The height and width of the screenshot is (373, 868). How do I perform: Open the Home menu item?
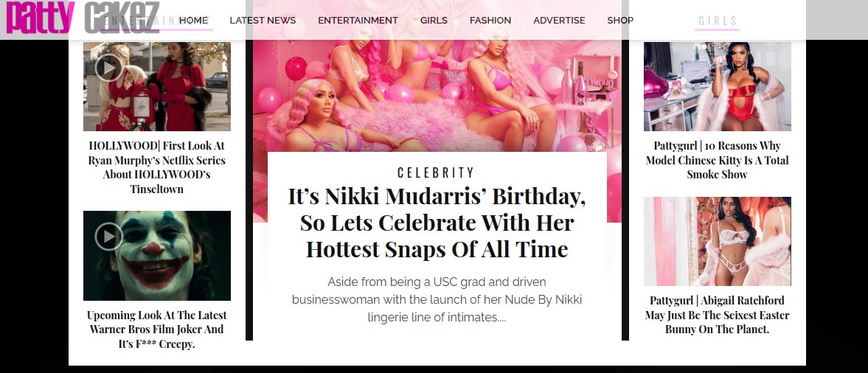(x=193, y=21)
